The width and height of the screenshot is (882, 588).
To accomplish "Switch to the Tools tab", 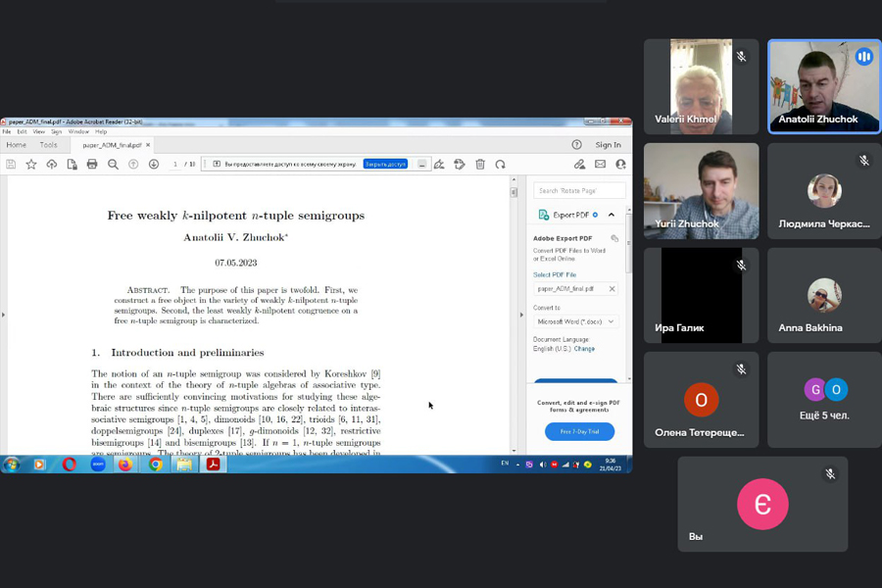I will tap(48, 145).
